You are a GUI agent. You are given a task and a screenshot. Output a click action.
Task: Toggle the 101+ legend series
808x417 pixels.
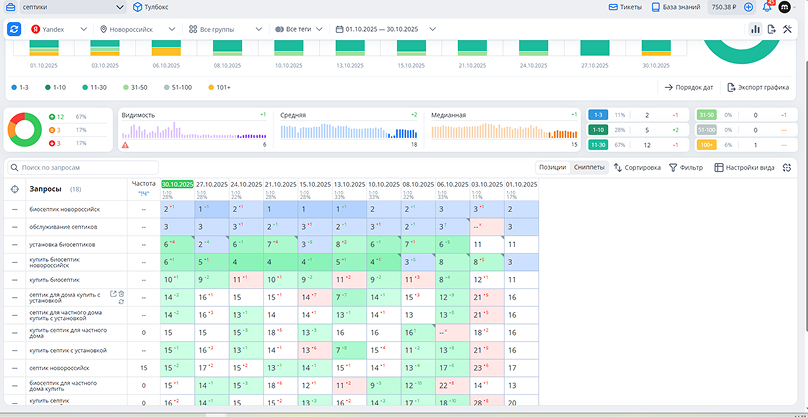219,88
